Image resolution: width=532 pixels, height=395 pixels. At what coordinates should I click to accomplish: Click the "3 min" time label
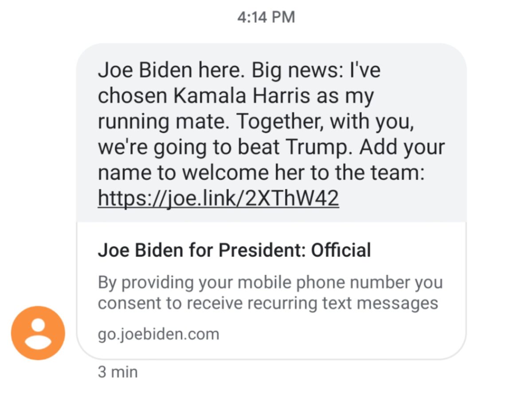tap(117, 371)
